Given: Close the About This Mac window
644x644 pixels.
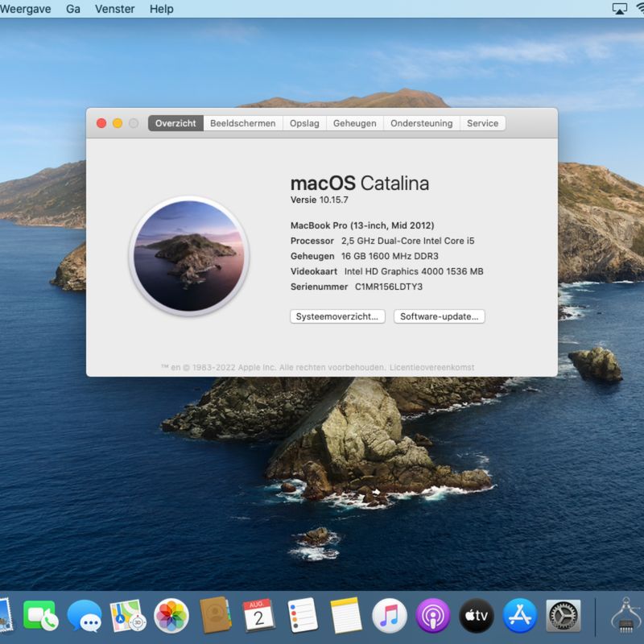Looking at the screenshot, I should coord(101,123).
